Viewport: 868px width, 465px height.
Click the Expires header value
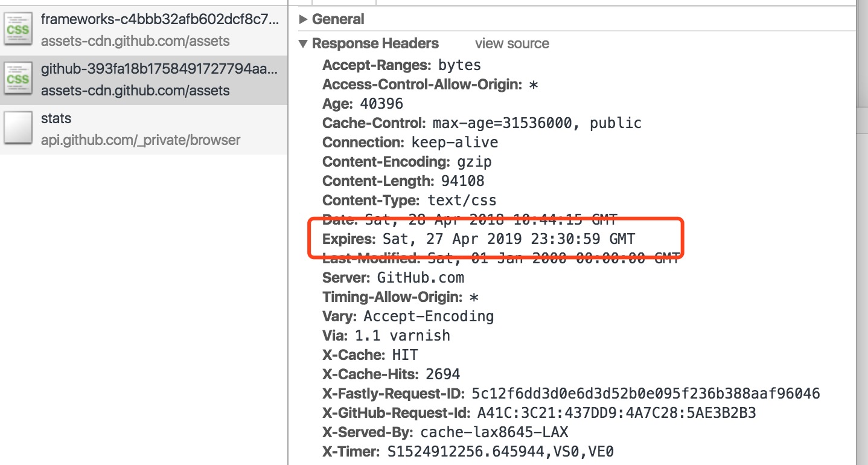click(509, 239)
